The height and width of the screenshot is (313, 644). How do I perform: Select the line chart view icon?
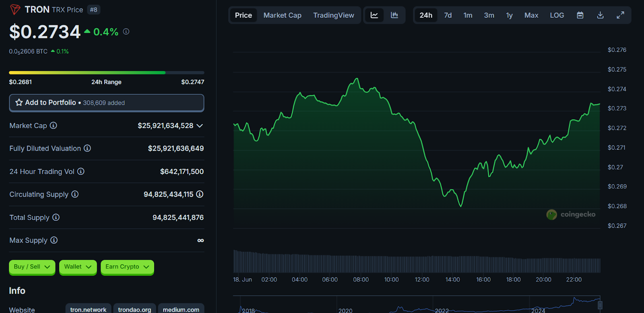click(x=374, y=15)
